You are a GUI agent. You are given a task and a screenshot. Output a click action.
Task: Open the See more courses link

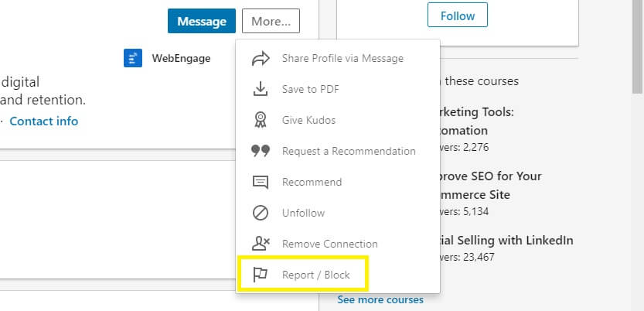click(380, 299)
